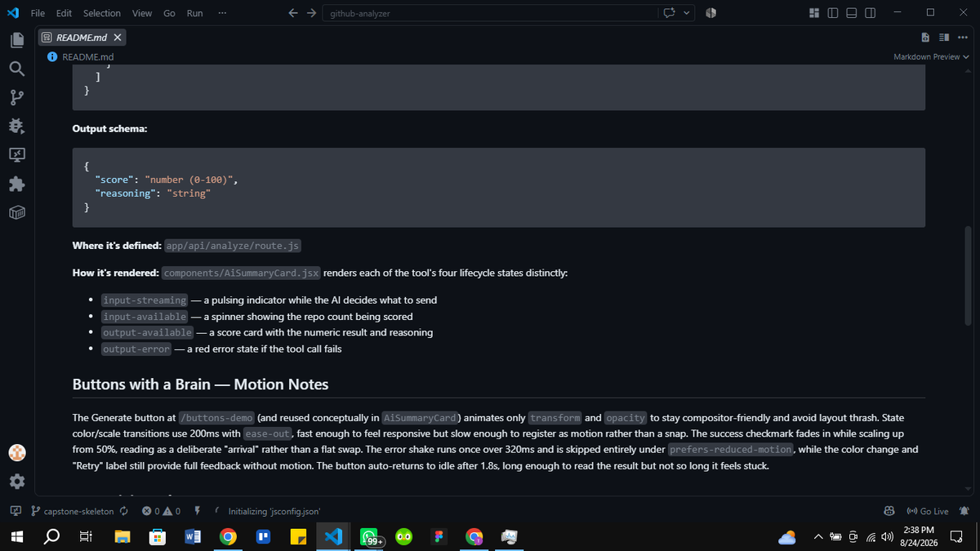Open the title bar overflow menu ellipsis

click(x=222, y=13)
